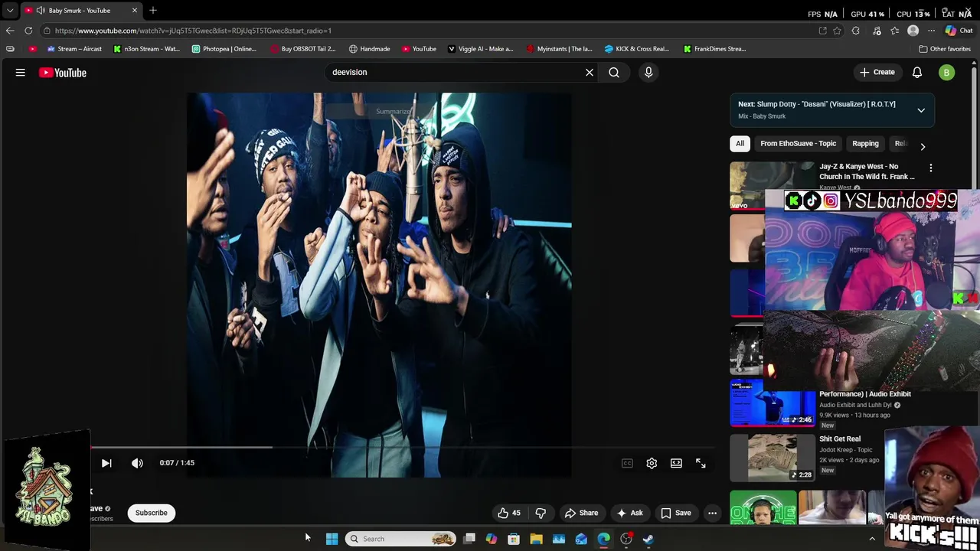Go back in the browser
Viewport: 980px width, 551px height.
(10, 31)
